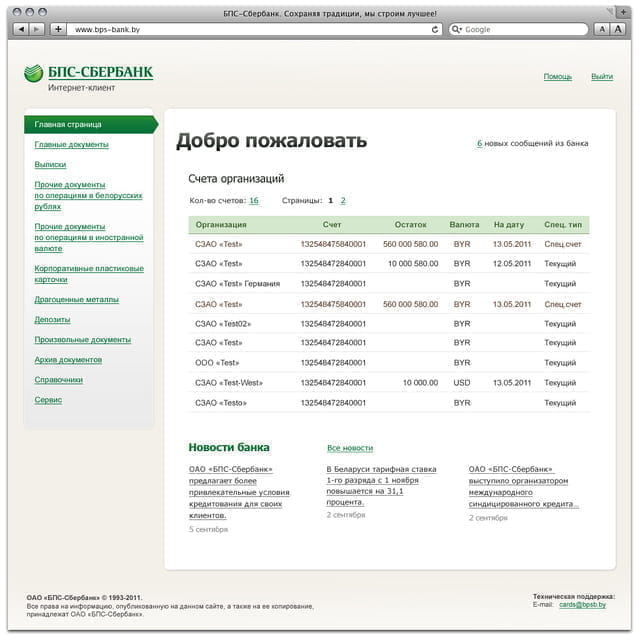This screenshot has width=640, height=642.
Task: Open Все новости link
Action: (x=350, y=448)
